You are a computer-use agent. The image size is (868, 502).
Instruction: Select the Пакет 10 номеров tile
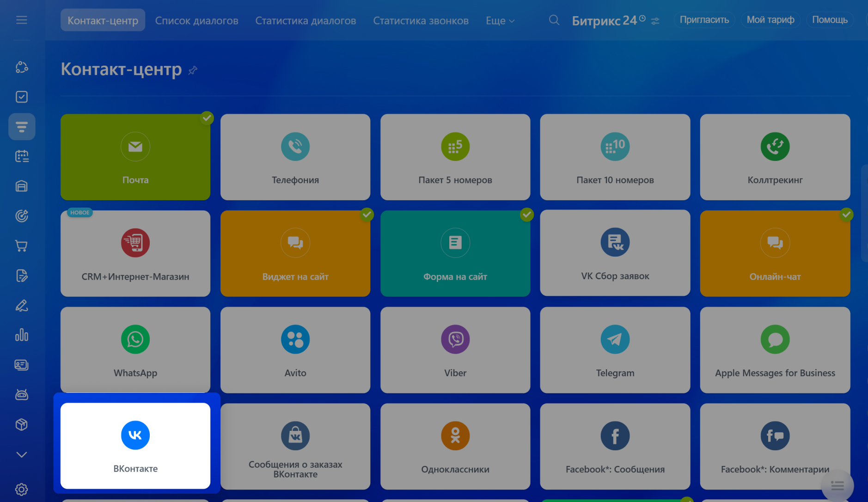point(615,157)
